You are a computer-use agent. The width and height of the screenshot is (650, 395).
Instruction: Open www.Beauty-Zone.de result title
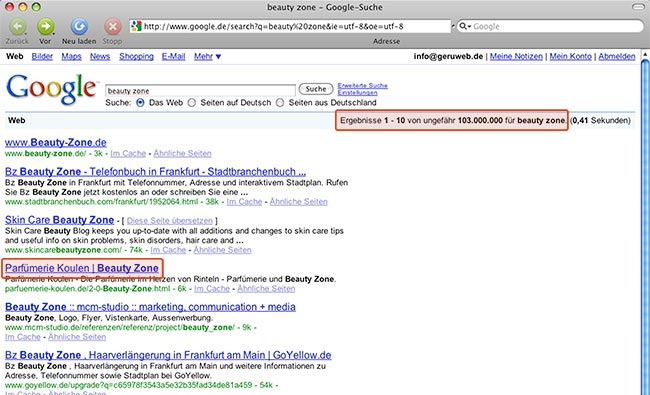point(56,143)
